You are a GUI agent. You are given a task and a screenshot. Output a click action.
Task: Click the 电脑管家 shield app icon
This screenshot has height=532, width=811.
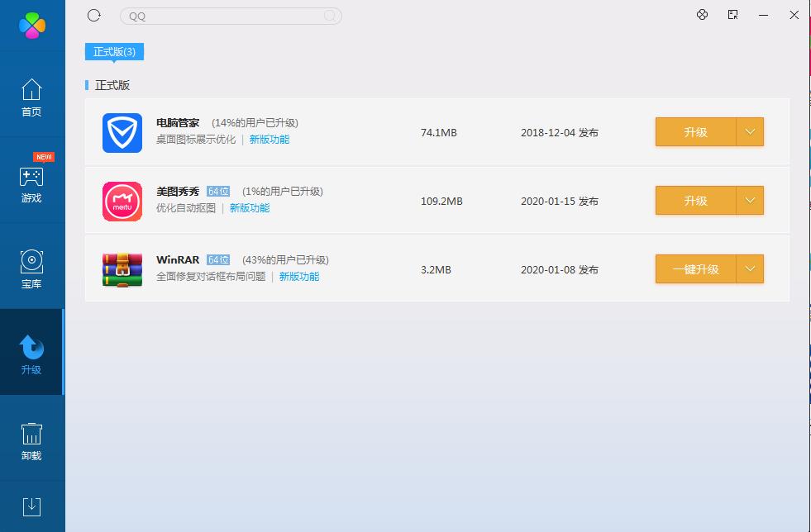(x=122, y=133)
